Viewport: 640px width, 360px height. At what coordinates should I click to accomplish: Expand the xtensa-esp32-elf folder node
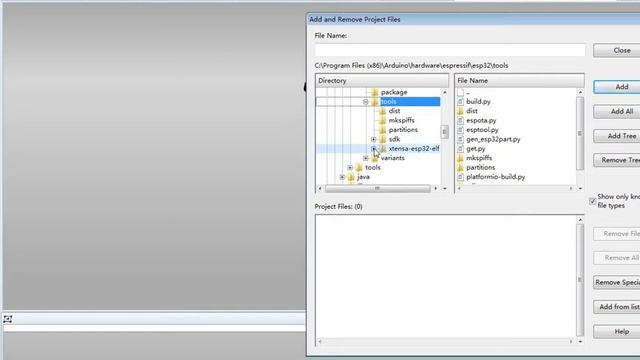pyautogui.click(x=373, y=149)
